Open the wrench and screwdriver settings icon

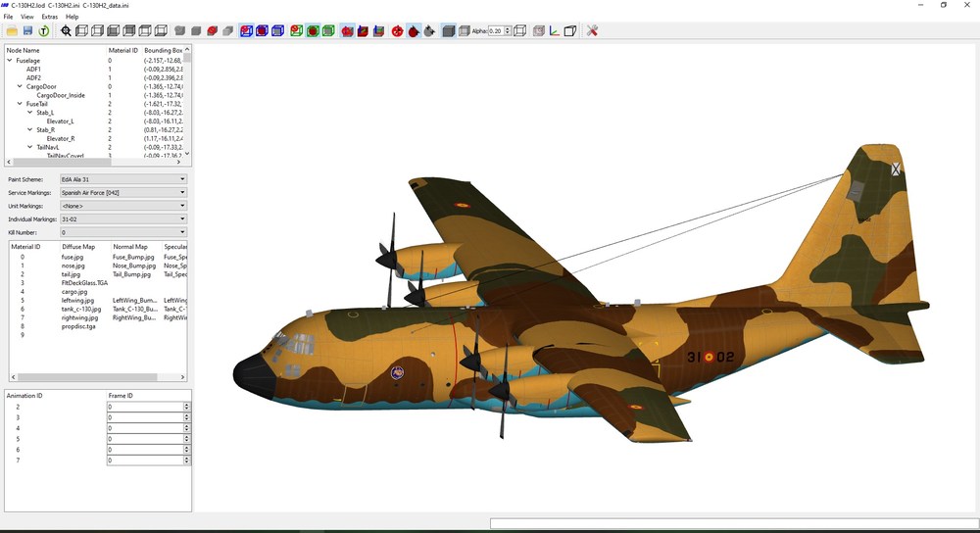(592, 30)
